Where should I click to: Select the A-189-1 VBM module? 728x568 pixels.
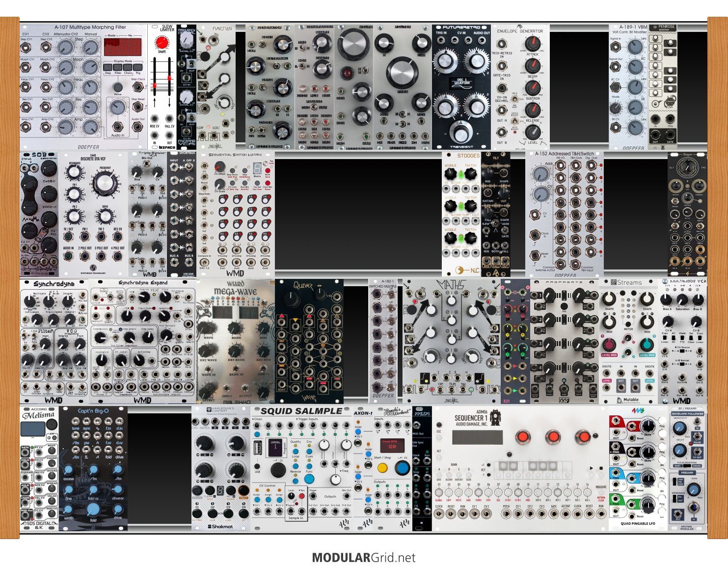pyautogui.click(x=628, y=87)
